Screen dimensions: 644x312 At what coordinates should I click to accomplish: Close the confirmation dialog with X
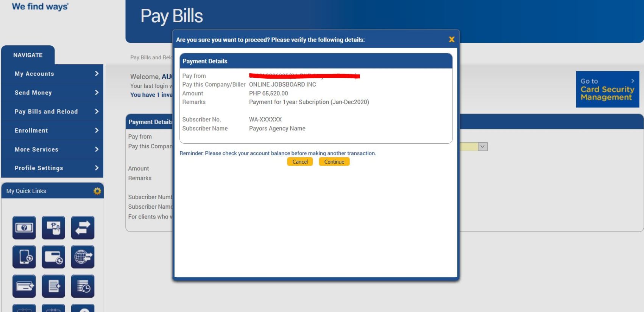click(x=452, y=39)
